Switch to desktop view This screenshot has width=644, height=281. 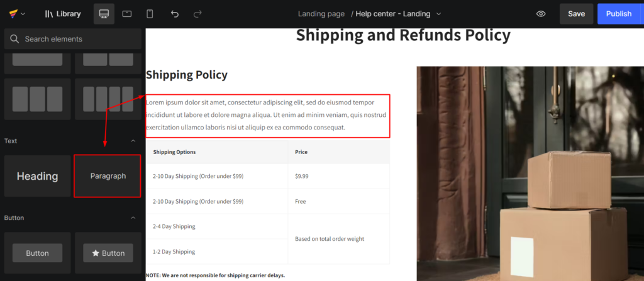pyautogui.click(x=104, y=14)
